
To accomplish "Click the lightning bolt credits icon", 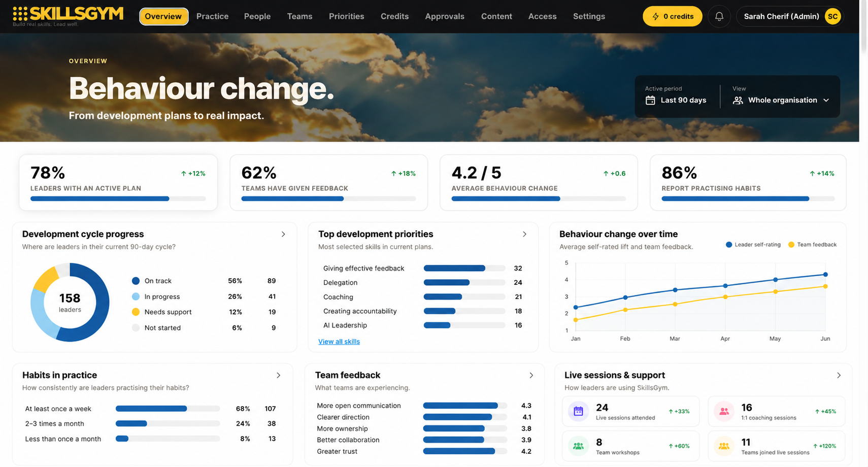I will [x=655, y=16].
